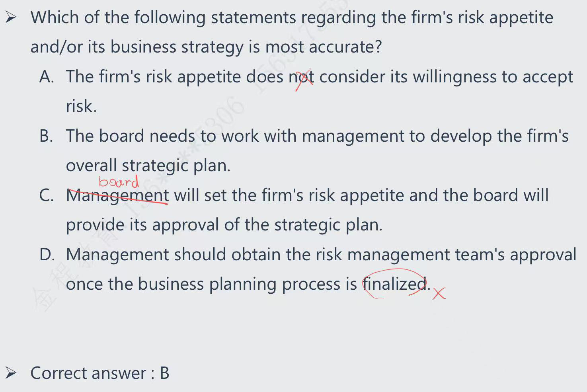
Task: Select answer option letter A
Action: tap(47, 76)
